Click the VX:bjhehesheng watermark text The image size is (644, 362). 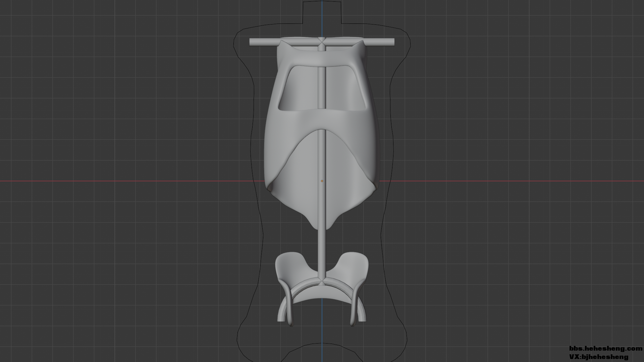tap(598, 357)
